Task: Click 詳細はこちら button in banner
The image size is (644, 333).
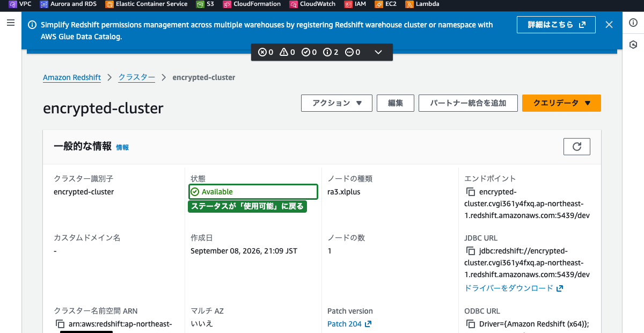Action: coord(556,25)
